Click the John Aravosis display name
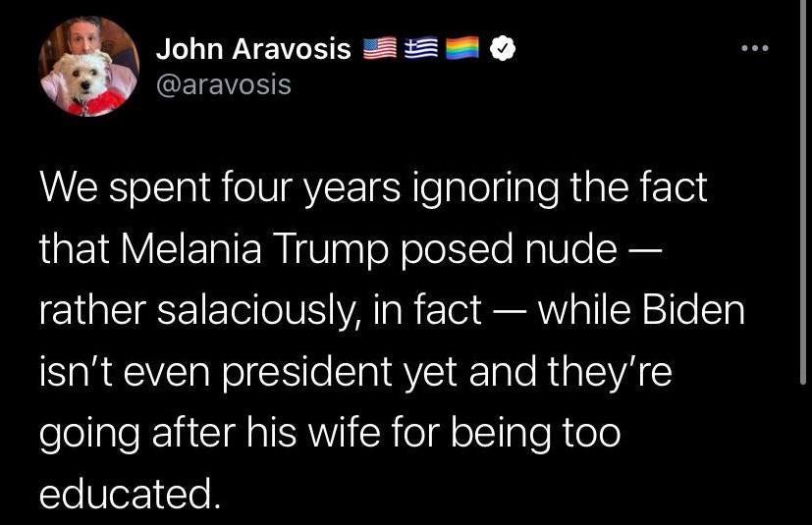Viewport: 812px width, 525px height. click(253, 48)
